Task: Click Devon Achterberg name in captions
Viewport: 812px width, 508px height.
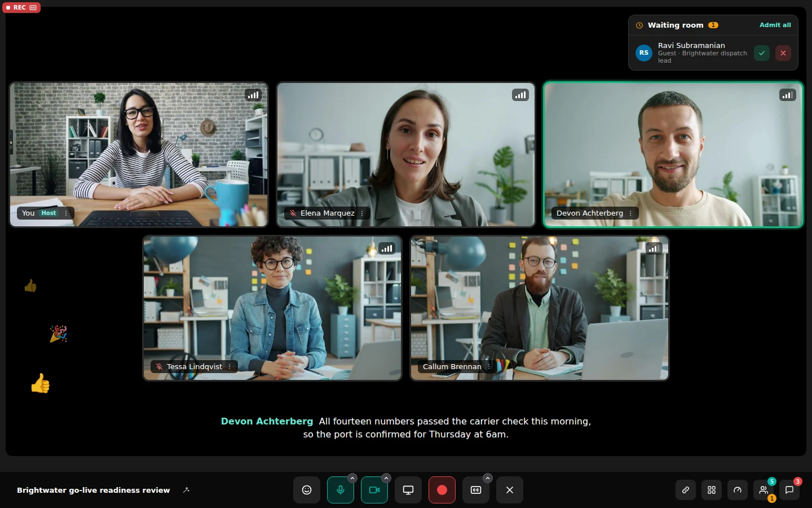Action: point(267,421)
